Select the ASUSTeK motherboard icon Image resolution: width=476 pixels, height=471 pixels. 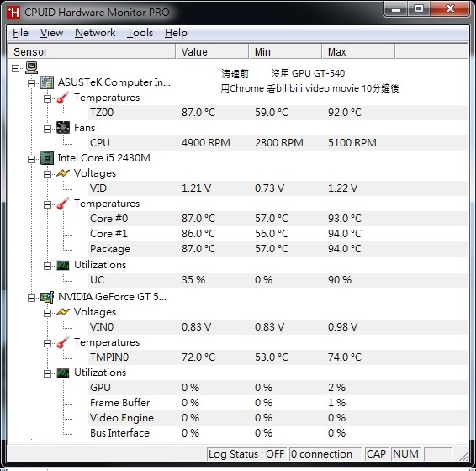point(47,82)
